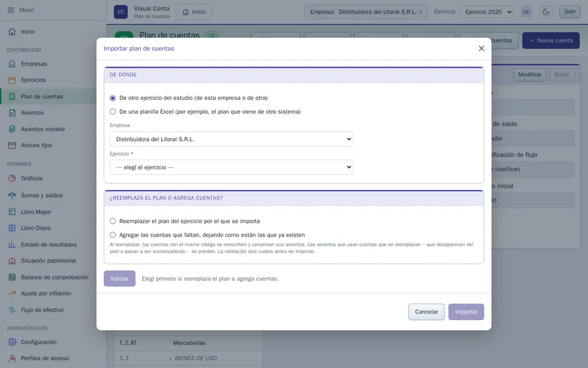588x368 pixels.
Task: Click the Configuración gear icon
Action: (12, 342)
